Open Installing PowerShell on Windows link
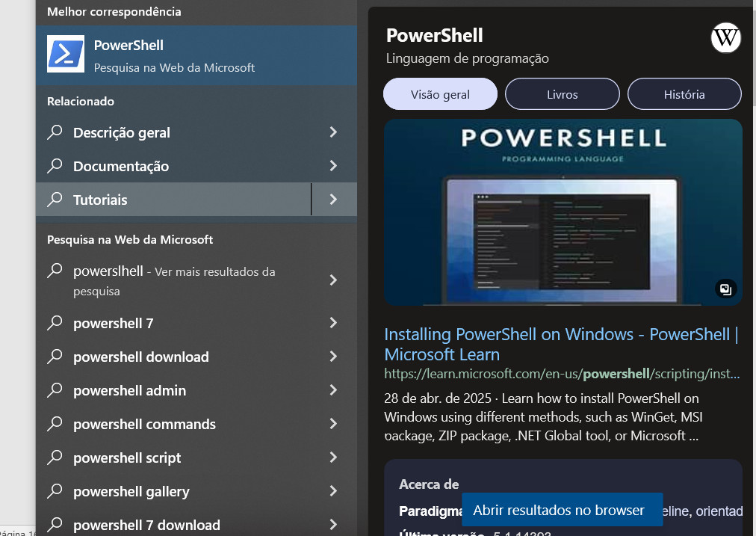 [562, 344]
